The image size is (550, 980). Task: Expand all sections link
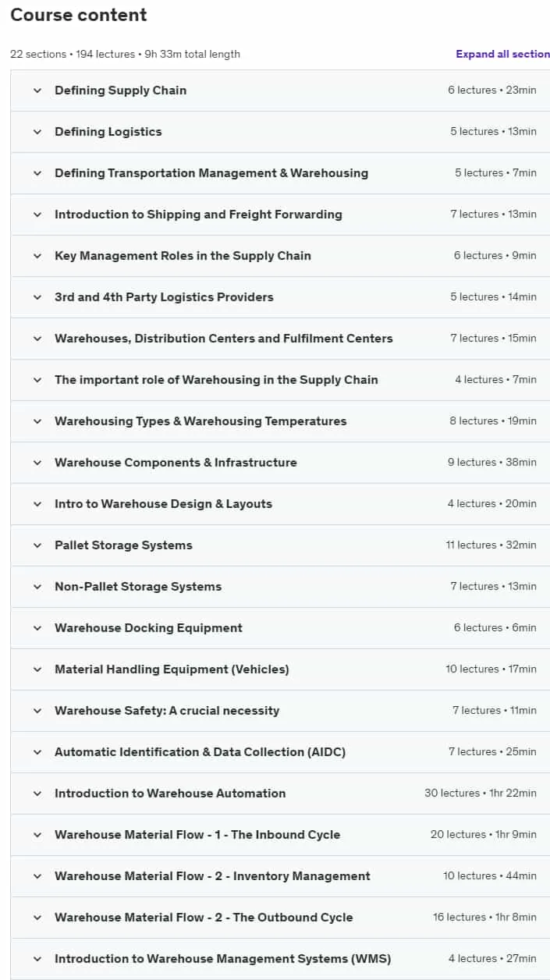click(x=502, y=54)
